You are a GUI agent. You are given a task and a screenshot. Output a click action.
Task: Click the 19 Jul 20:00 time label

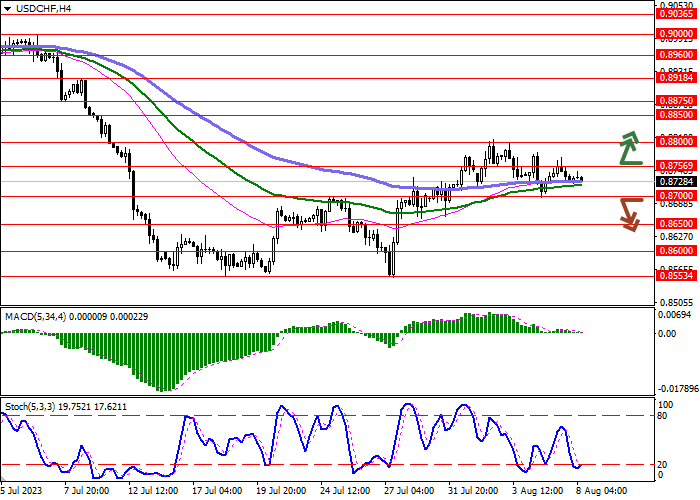(281, 491)
